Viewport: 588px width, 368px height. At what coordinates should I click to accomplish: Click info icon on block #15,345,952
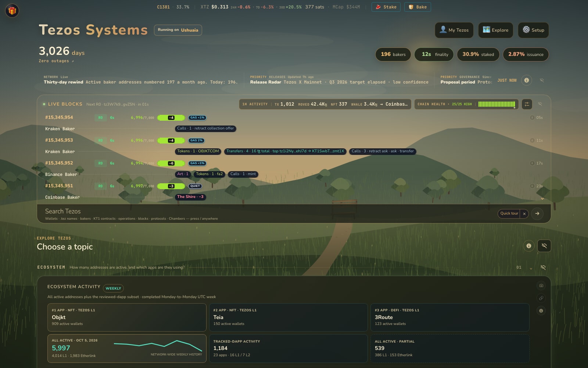coord(532,163)
